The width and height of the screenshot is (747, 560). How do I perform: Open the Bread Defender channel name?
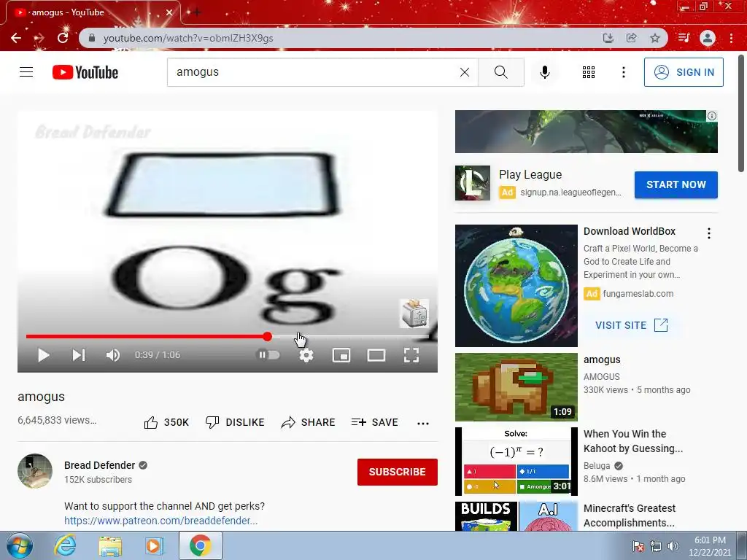(x=99, y=465)
